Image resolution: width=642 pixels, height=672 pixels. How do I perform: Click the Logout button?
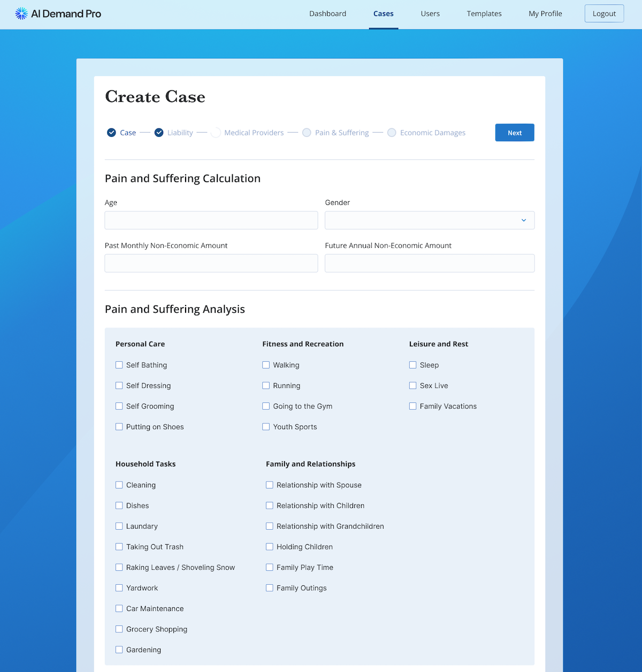pos(604,14)
